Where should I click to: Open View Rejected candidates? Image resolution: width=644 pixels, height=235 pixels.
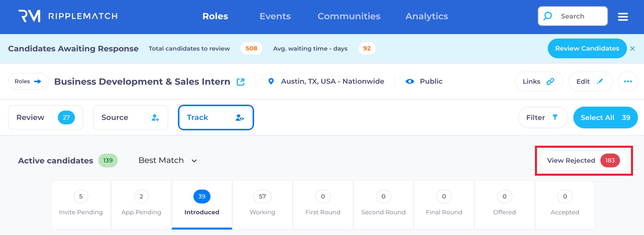(x=583, y=160)
